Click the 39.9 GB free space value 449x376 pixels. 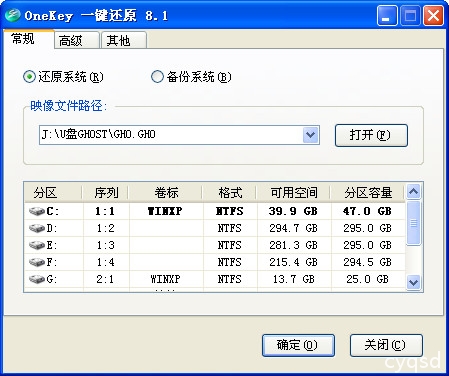point(293,211)
